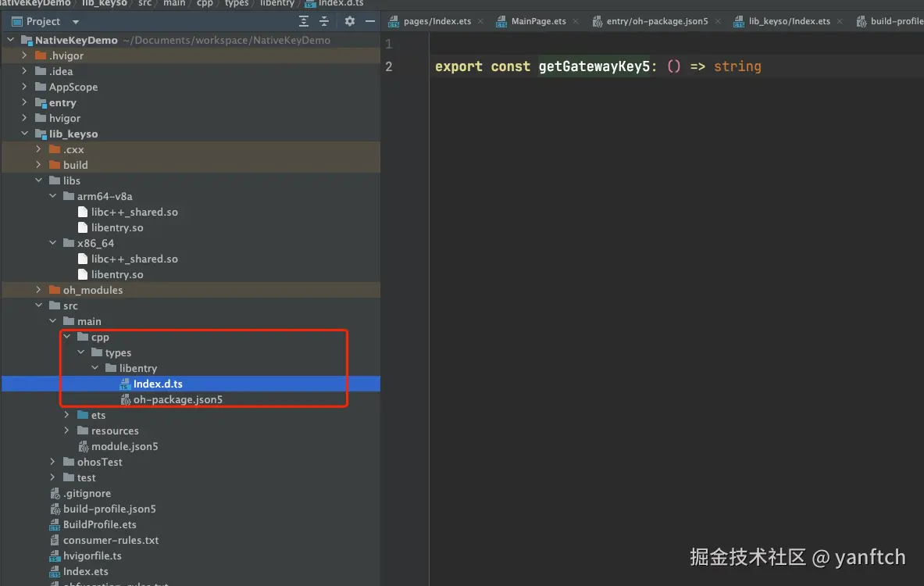Switch to entry/oh-package.json5 tab
Image resolution: width=924 pixels, height=586 pixels.
click(x=657, y=21)
